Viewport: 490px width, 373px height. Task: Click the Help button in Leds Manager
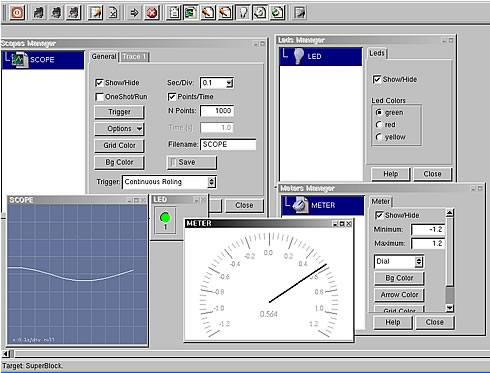(390, 174)
